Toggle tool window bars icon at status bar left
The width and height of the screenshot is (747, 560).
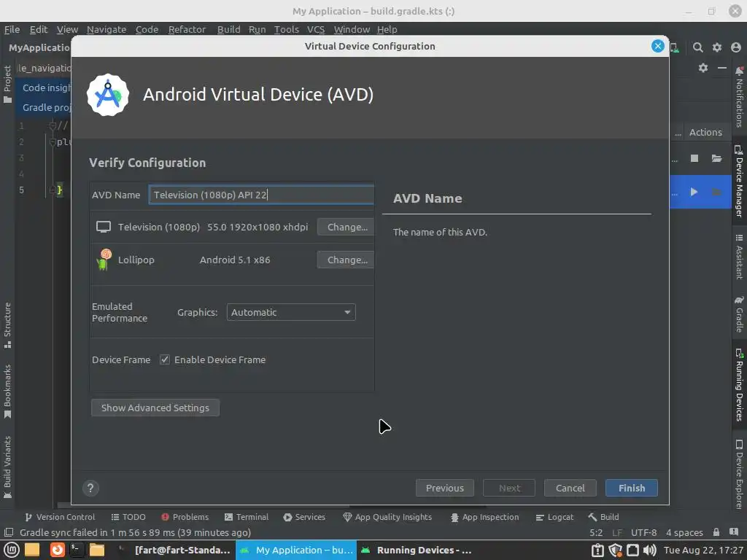(8, 532)
